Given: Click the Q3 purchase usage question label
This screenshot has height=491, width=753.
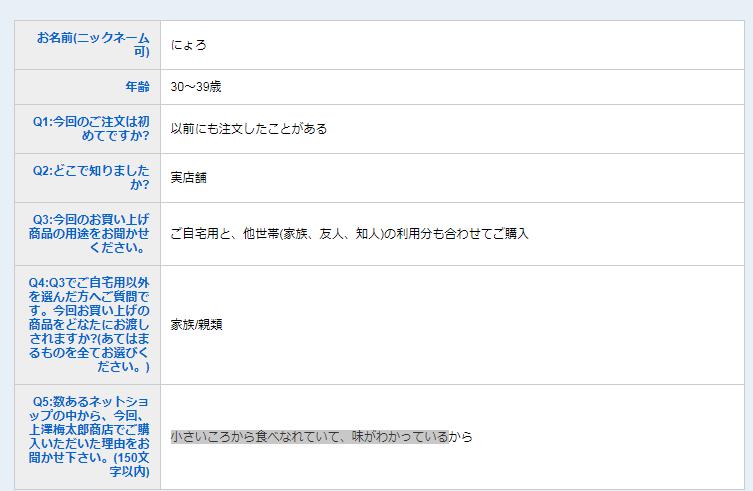Looking at the screenshot, I should [90, 233].
